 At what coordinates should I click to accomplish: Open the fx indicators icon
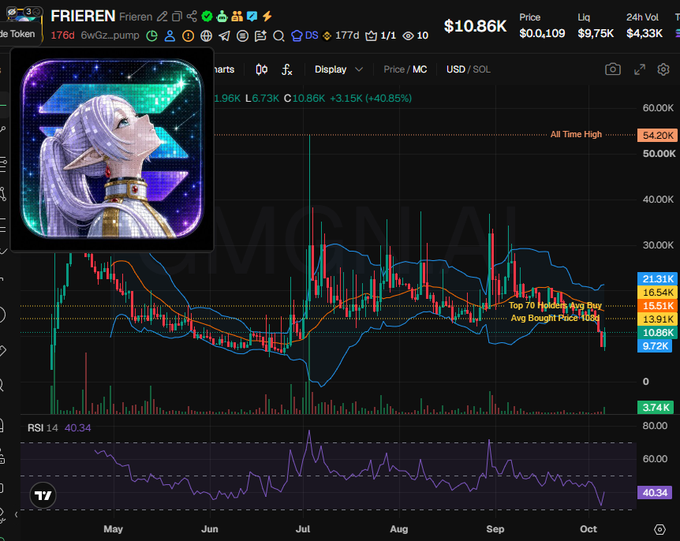(x=287, y=69)
